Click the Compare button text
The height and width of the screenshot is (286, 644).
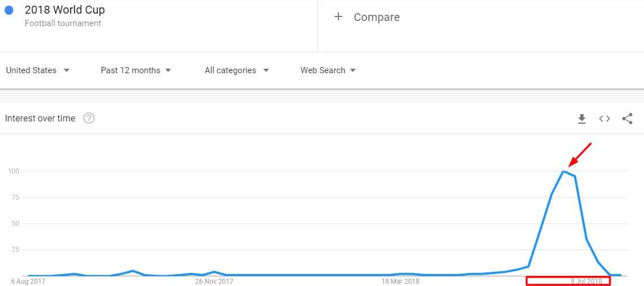point(376,17)
